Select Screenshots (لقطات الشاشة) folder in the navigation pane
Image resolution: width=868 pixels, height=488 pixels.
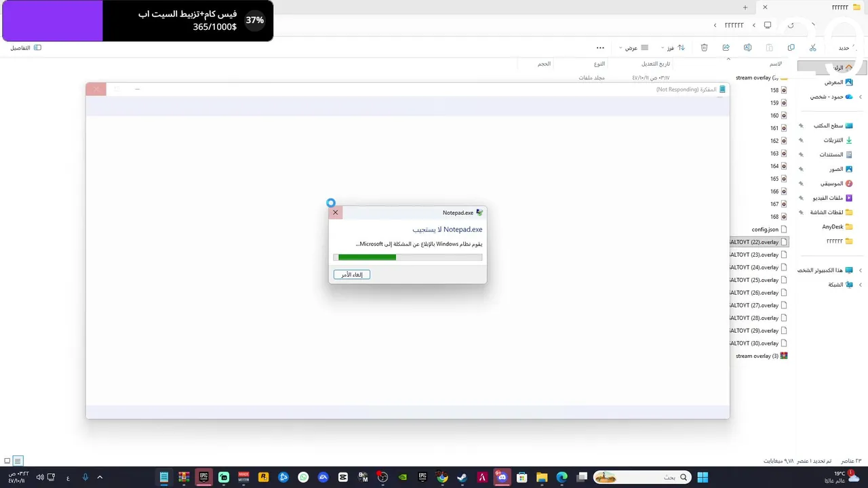(831, 212)
